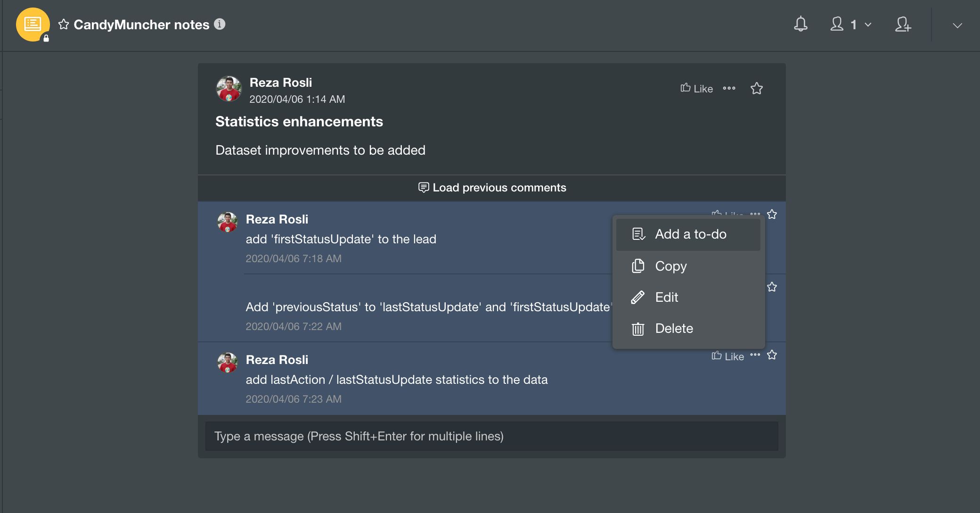Open the yellow notes room icon
This screenshot has height=513, width=980.
point(33,24)
